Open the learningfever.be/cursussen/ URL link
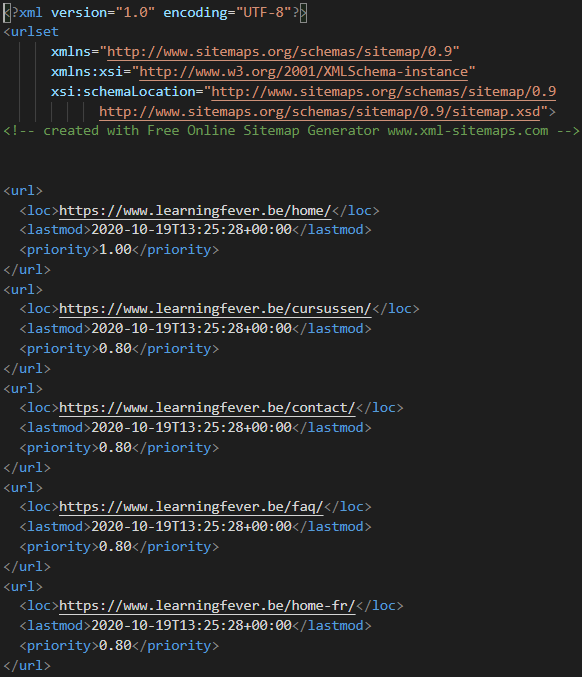 (215, 309)
